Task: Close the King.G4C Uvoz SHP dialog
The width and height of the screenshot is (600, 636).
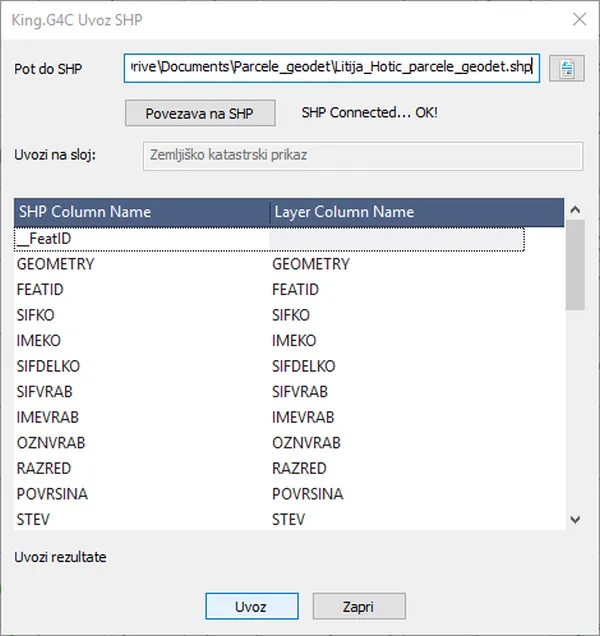Action: tap(578, 19)
